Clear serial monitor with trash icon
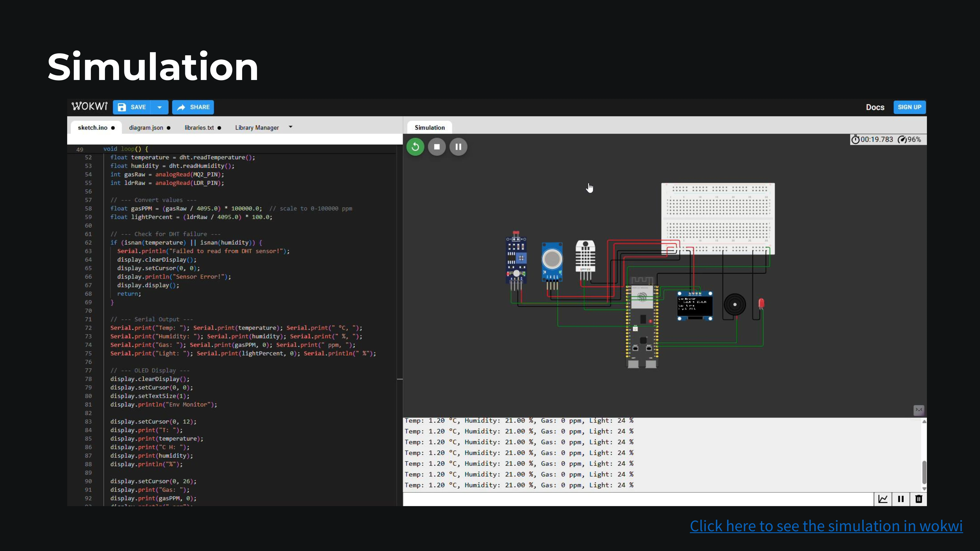Screen dimensions: 980x551 [x=918, y=499]
